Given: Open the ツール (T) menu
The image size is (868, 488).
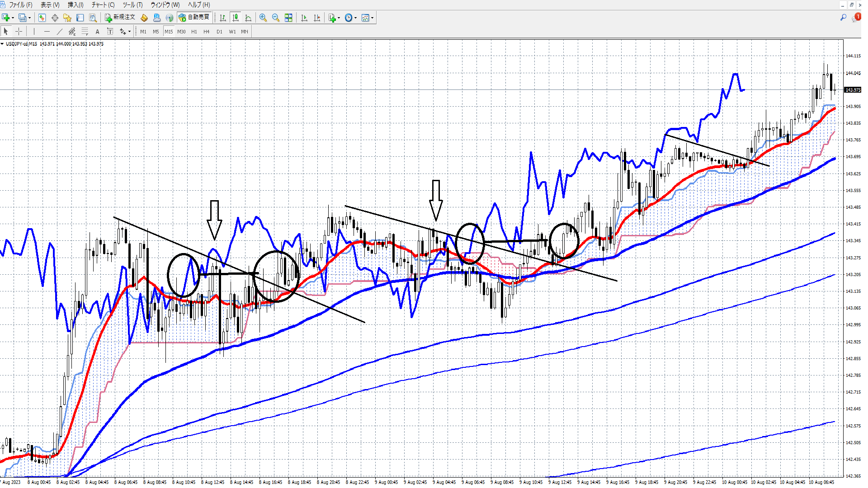Looking at the screenshot, I should tap(132, 5).
